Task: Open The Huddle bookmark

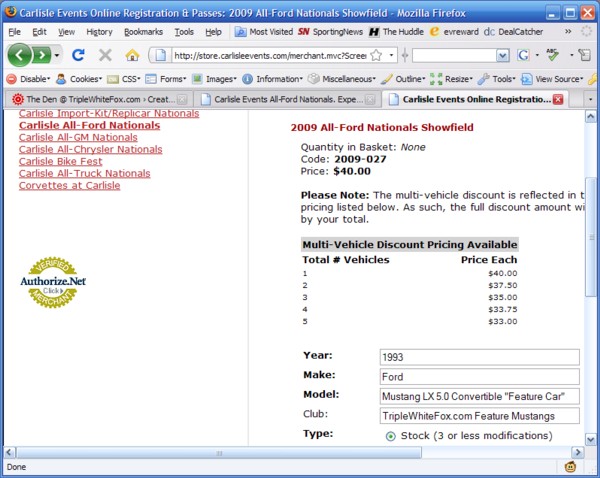Action: (396, 32)
